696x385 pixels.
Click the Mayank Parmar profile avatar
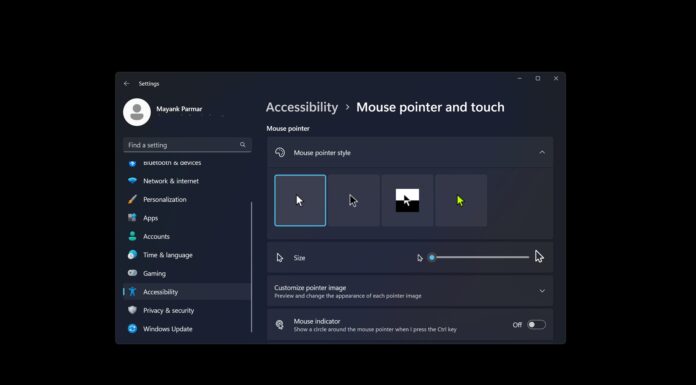pos(137,112)
